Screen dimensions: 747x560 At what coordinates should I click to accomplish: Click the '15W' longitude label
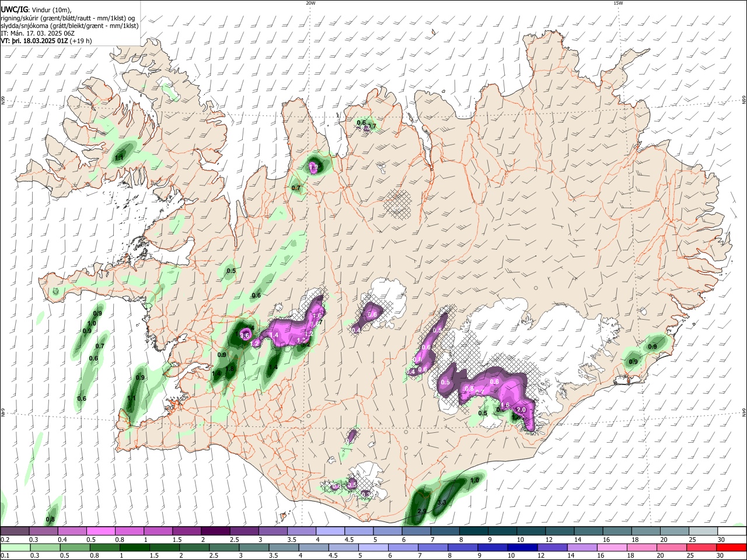(x=618, y=3)
